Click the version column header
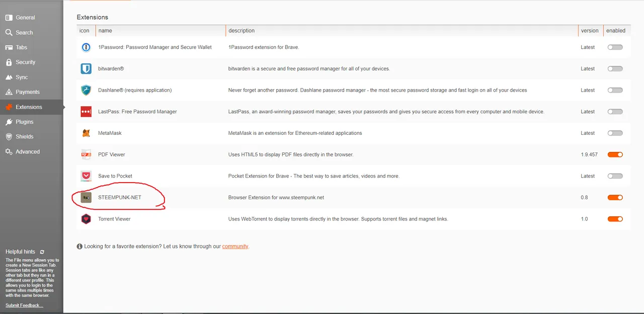Screen dimensions: 644x314 (590, 31)
